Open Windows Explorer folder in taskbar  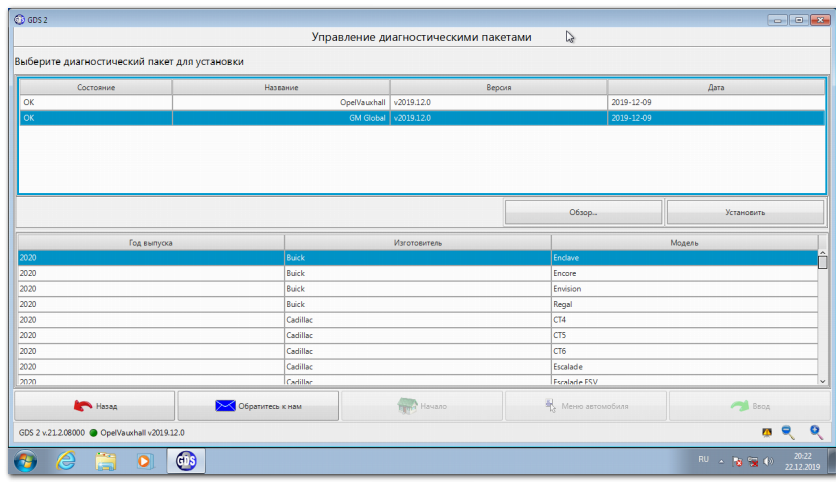click(106, 461)
